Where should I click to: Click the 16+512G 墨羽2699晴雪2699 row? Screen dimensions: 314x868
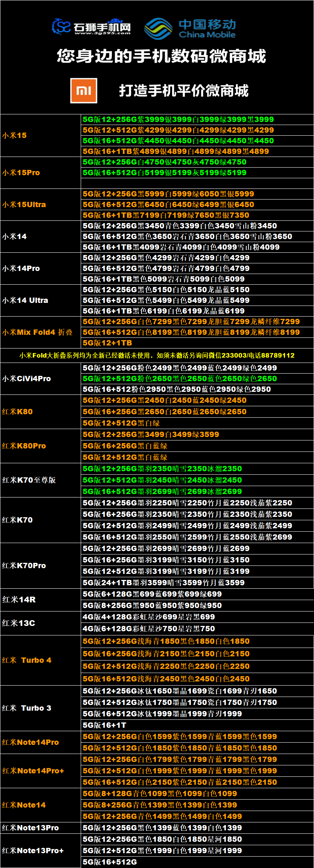tap(198, 491)
